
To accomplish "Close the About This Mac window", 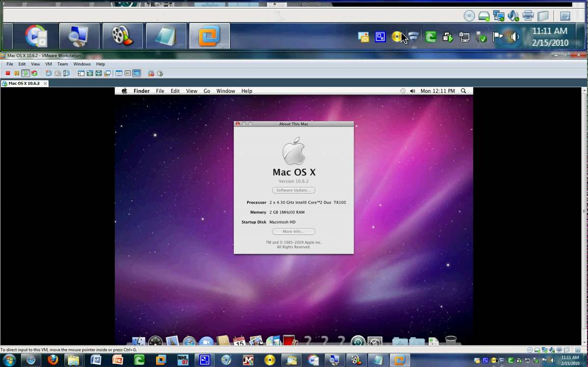I will [238, 124].
